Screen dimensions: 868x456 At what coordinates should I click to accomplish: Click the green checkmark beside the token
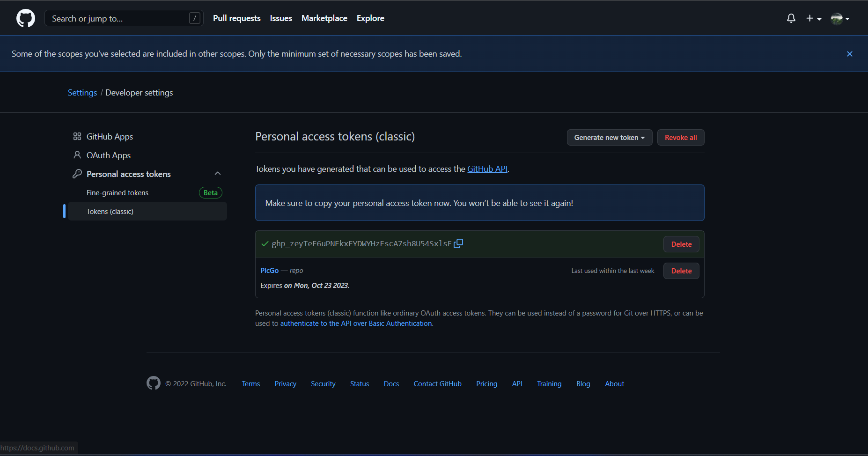[265, 244]
